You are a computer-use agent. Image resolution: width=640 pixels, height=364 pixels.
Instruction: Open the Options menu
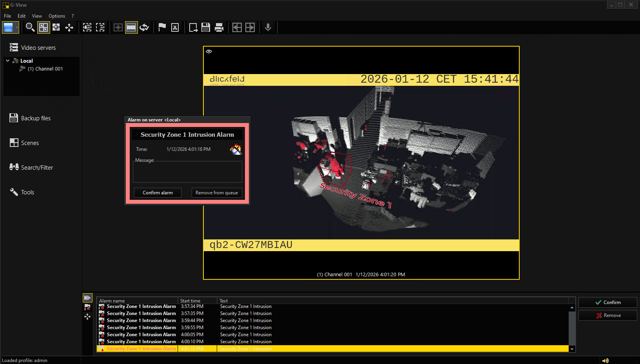57,16
